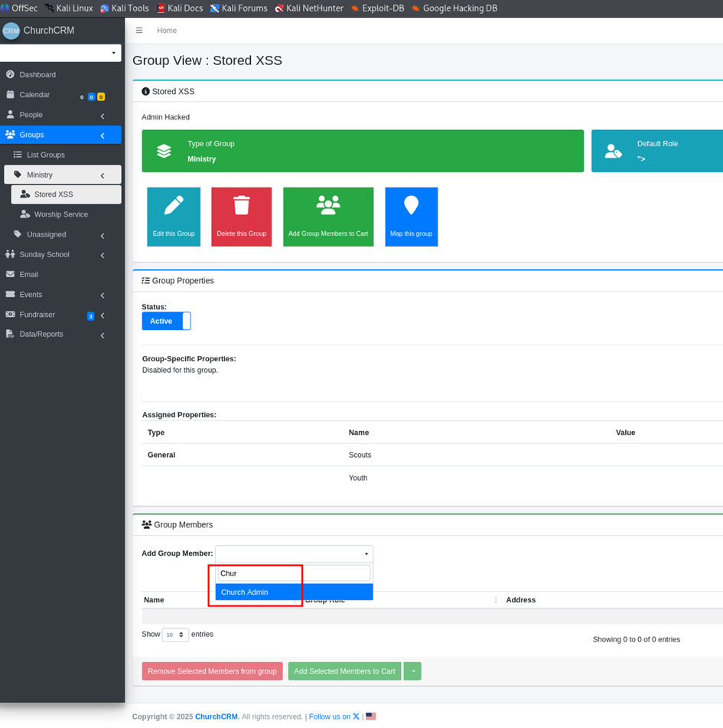The image size is (723, 728).
Task: Click the Group Members people icon
Action: click(147, 524)
